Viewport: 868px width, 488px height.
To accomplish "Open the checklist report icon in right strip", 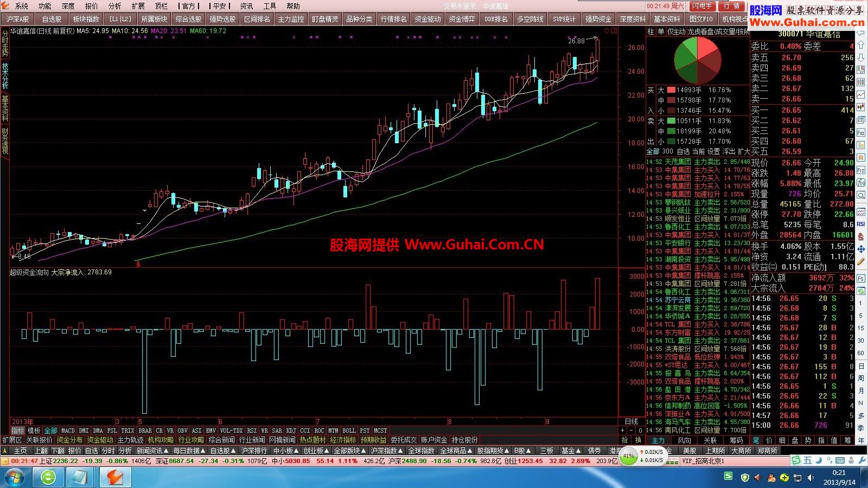I will pos(861,69).
